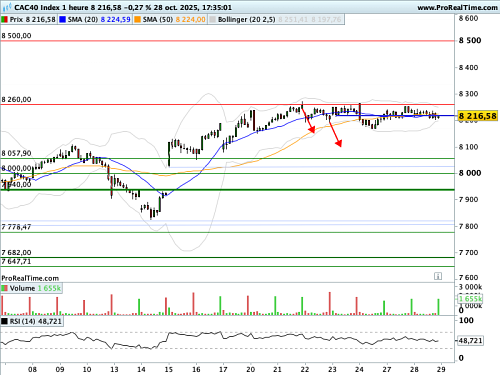Click the yellow 8 216,58 current price tag
This screenshot has width=500, height=375.
[478, 116]
